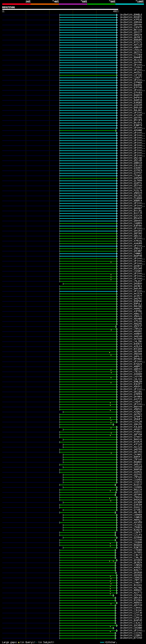This screenshot has width=146, height=644.
Task: Select hit UniRef100_B9PUL1
Action: point(131,304)
